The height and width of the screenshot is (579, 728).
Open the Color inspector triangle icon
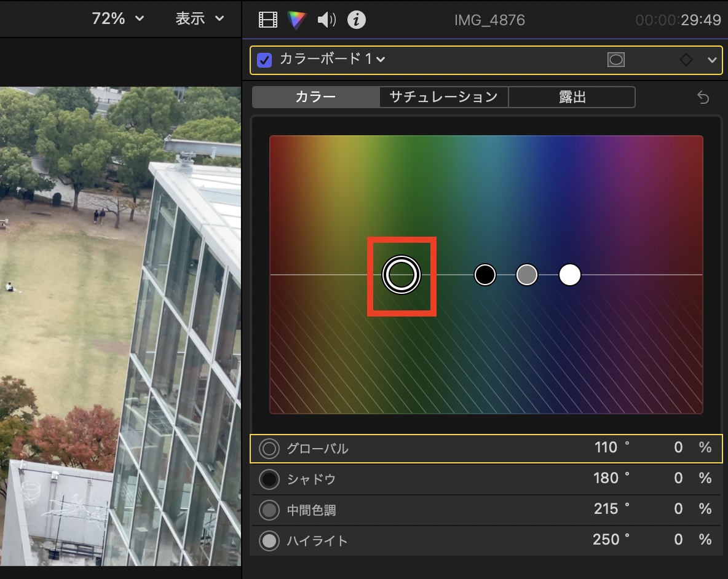click(x=297, y=20)
